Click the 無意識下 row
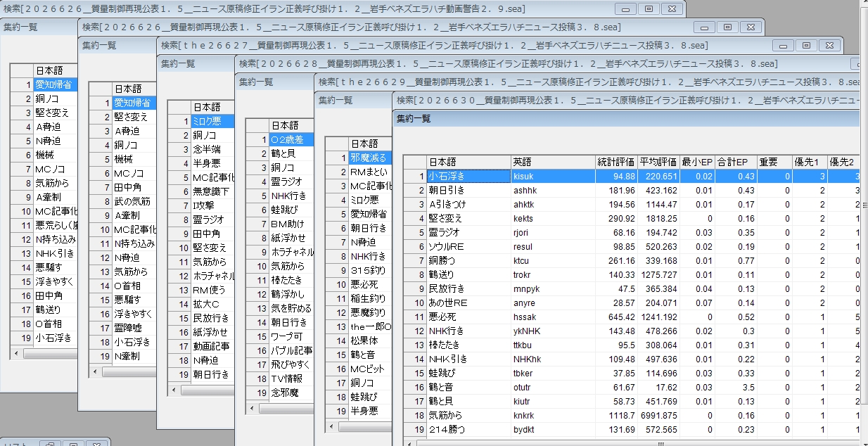The width and height of the screenshot is (868, 446). (x=212, y=191)
